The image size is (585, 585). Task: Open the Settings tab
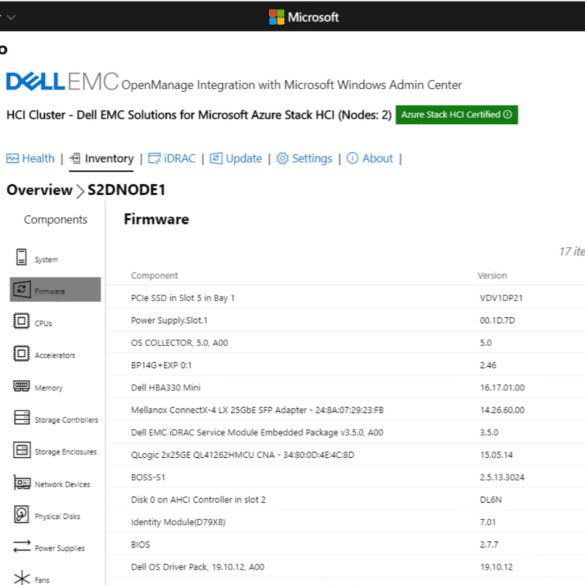[x=304, y=159]
